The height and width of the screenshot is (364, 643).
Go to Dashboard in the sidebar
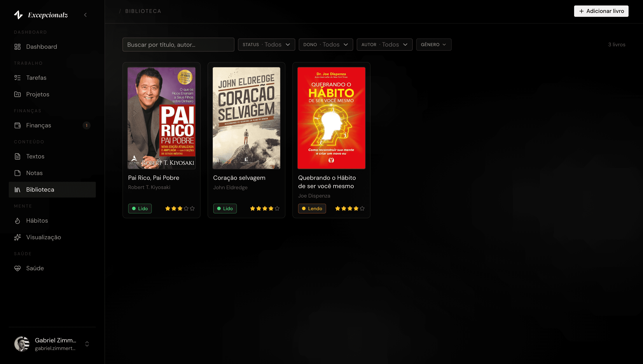tap(52, 47)
